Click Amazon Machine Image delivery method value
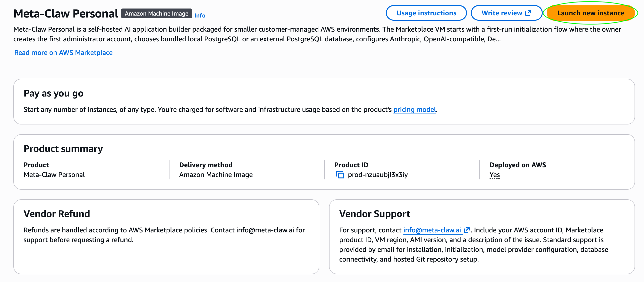 tap(216, 175)
